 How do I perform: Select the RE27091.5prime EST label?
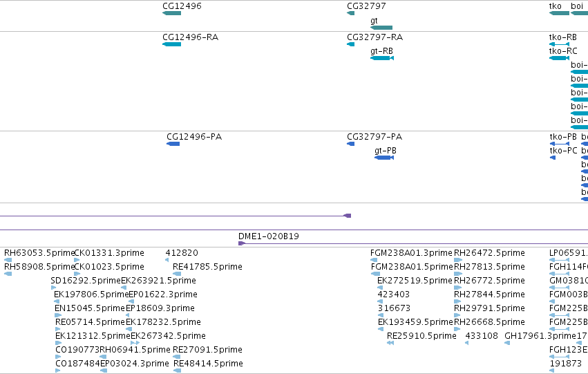coord(207,350)
